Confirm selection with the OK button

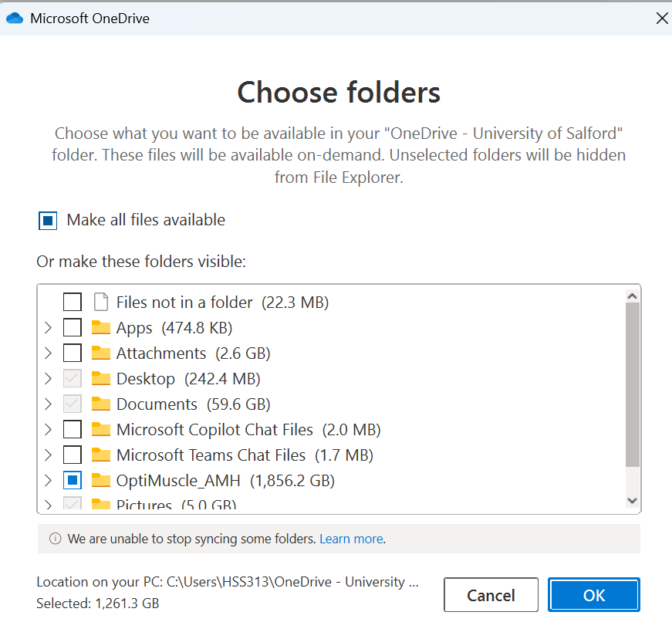(593, 595)
